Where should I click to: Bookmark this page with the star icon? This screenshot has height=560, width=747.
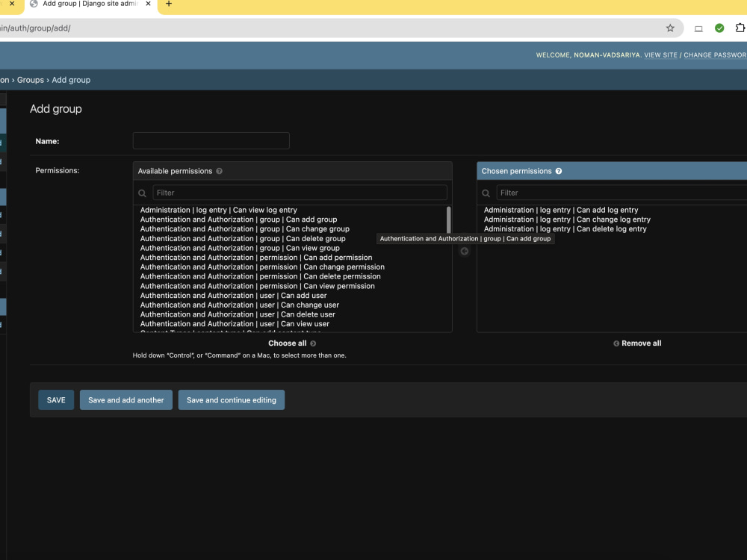(670, 28)
